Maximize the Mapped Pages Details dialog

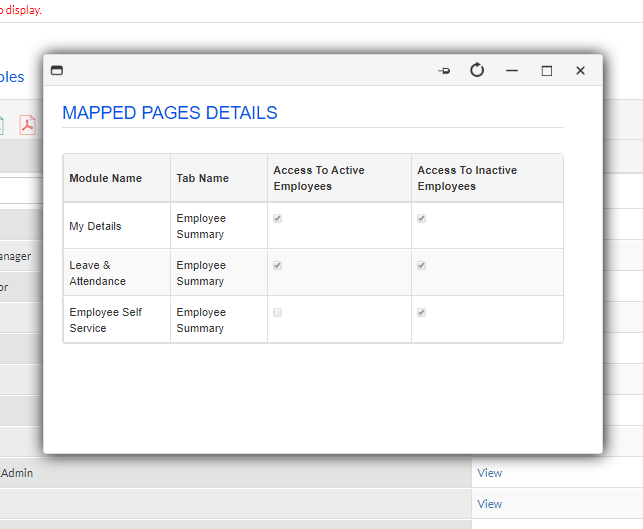click(x=547, y=71)
